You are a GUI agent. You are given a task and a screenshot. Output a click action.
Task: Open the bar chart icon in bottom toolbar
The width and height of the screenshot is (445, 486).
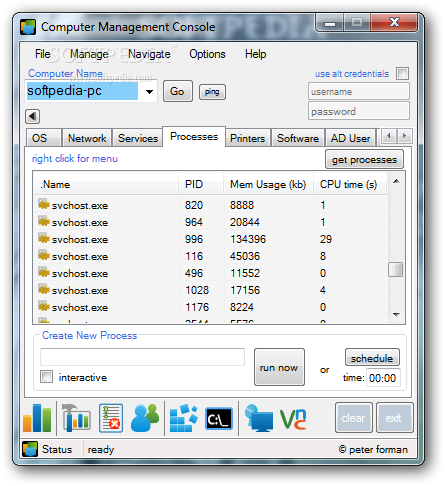tap(37, 418)
